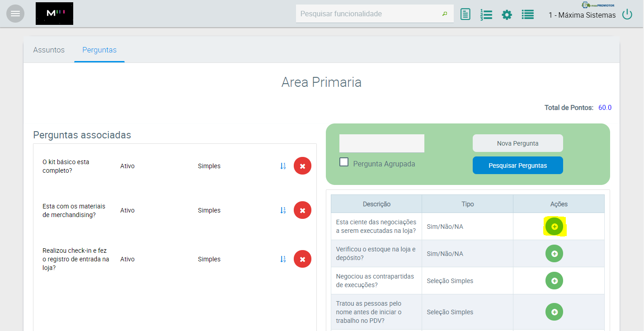Remove question 'O kit básico esta completo?'

302,166
